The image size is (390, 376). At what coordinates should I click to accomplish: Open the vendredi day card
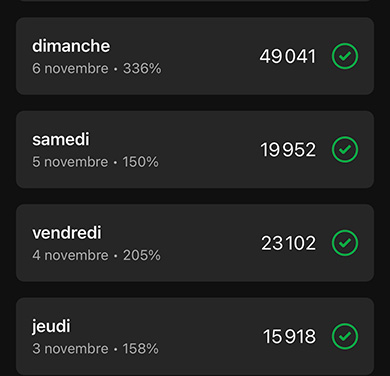point(195,243)
